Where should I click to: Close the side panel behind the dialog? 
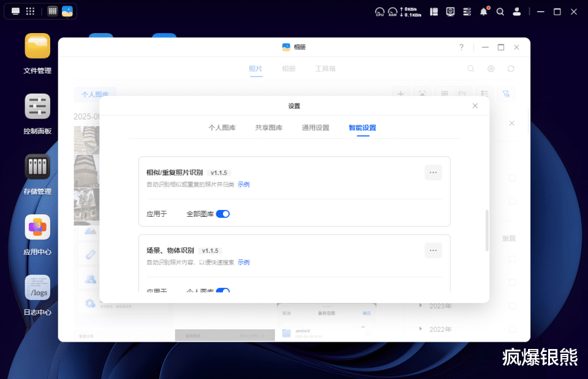point(512,123)
